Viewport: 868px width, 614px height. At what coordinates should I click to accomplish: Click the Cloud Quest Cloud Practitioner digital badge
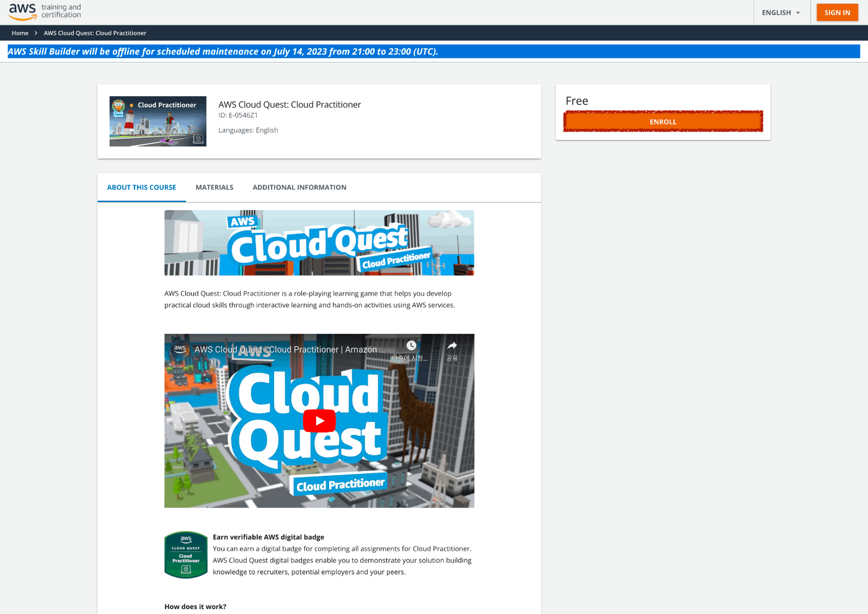click(x=186, y=555)
